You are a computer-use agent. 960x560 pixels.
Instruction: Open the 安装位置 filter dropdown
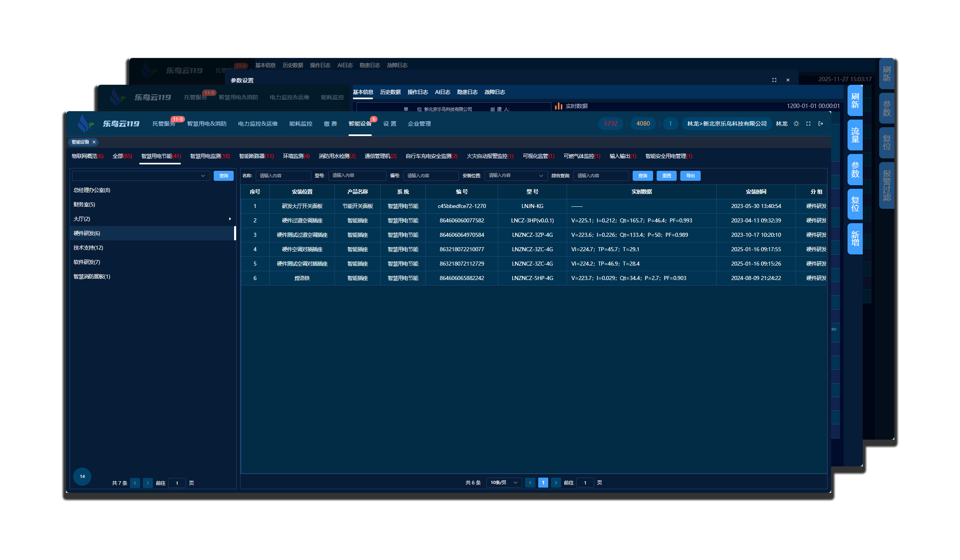coord(515,176)
